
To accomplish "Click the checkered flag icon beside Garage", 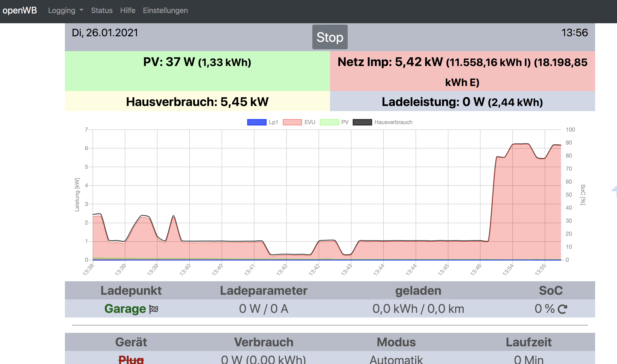I will coord(154,309).
